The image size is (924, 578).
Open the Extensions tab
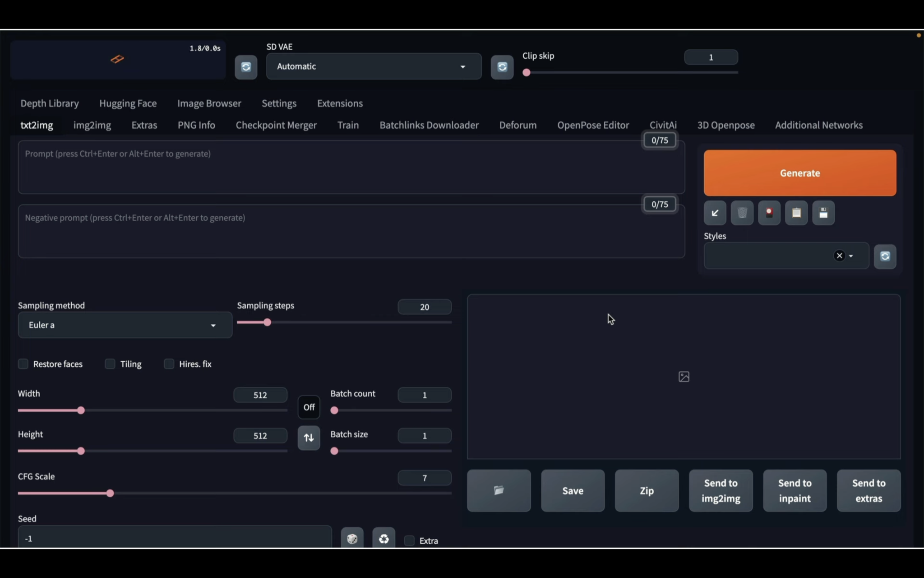340,103
